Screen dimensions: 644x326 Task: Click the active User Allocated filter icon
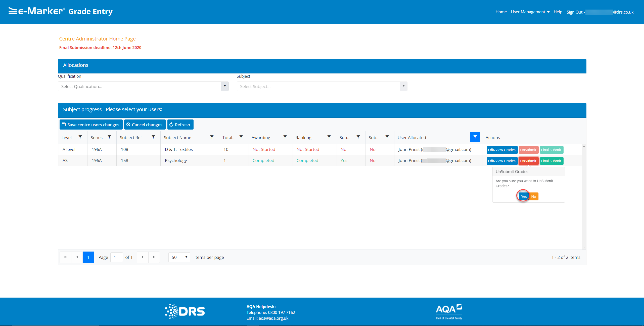click(x=475, y=137)
